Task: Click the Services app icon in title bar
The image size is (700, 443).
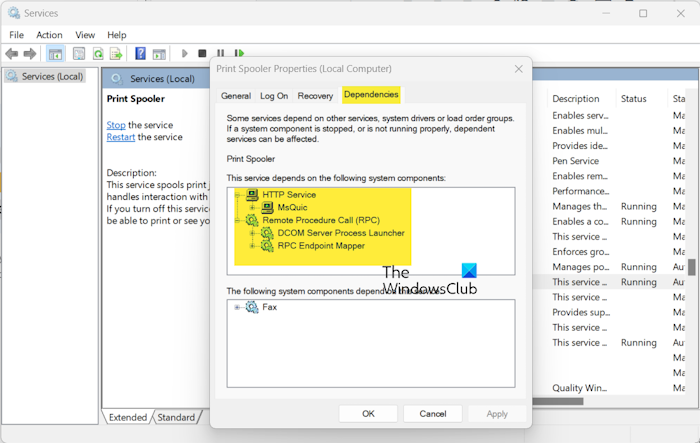Action: click(14, 13)
